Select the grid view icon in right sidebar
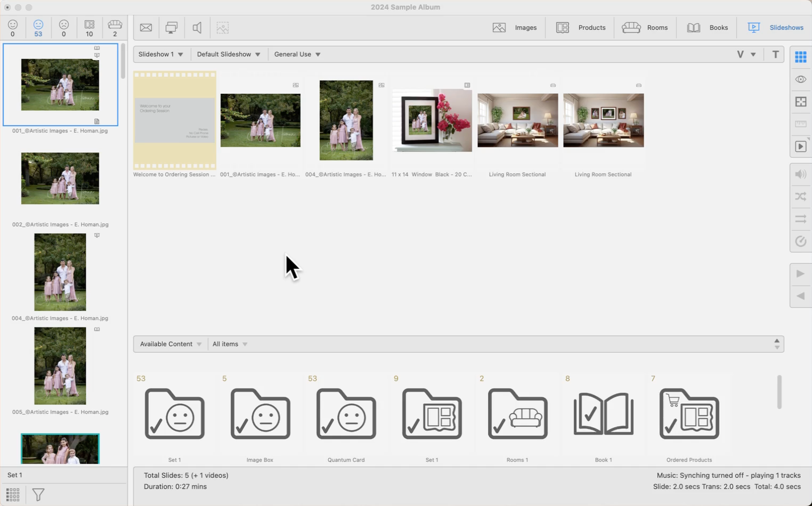The width and height of the screenshot is (812, 506). coord(800,57)
